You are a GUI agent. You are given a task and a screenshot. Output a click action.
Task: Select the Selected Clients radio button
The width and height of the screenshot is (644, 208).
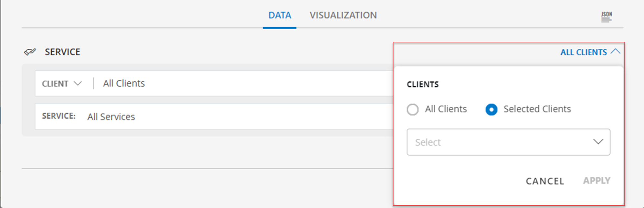491,110
